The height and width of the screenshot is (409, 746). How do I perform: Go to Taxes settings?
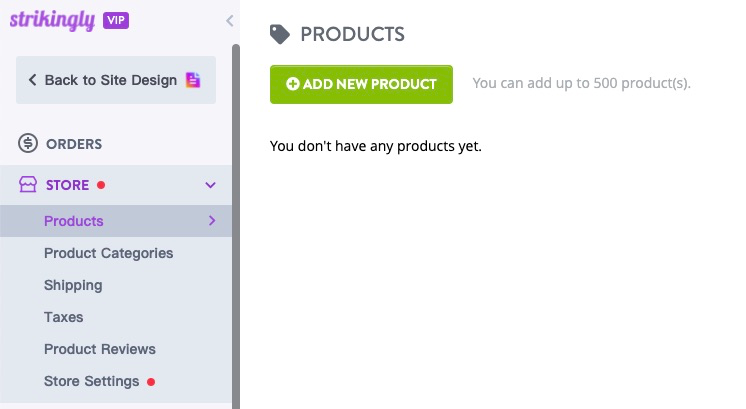coord(64,317)
